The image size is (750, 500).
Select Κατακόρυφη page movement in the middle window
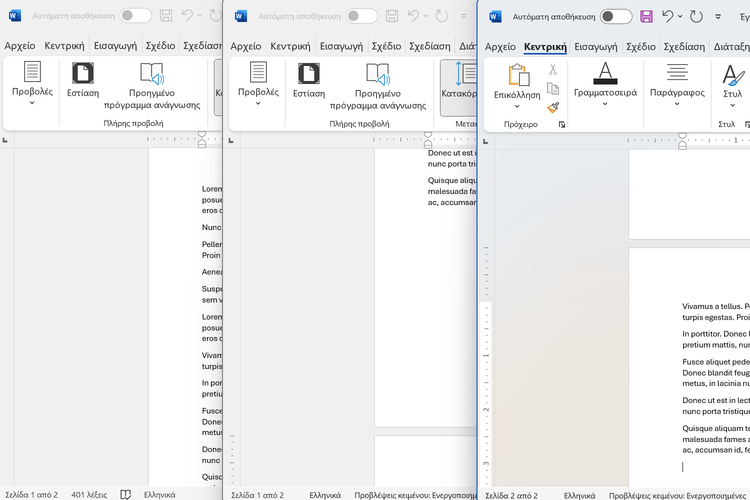(459, 87)
